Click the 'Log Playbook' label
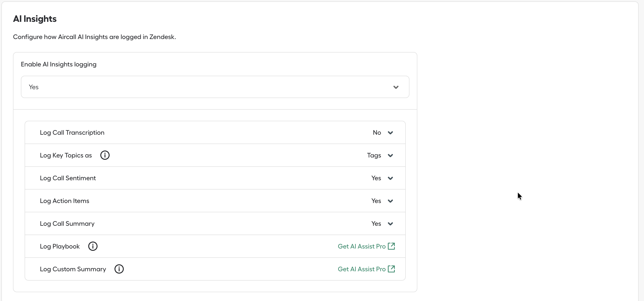 point(60,246)
